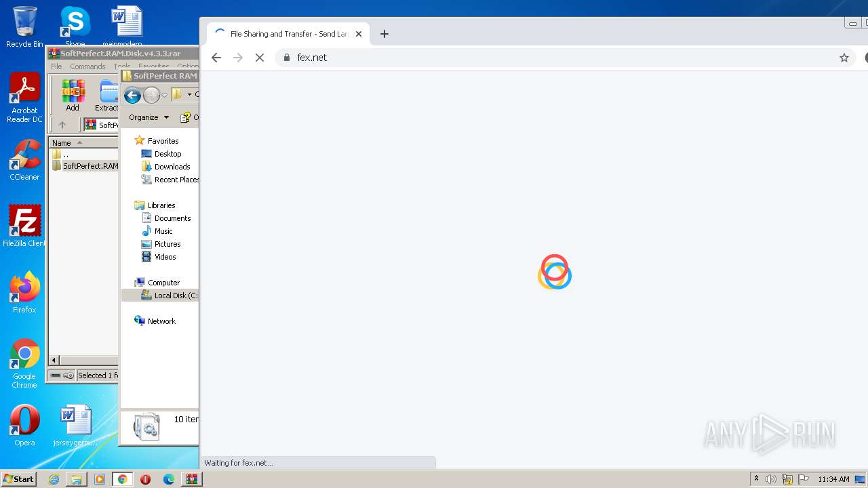Click WinRAR Add toolbar icon

[x=73, y=95]
